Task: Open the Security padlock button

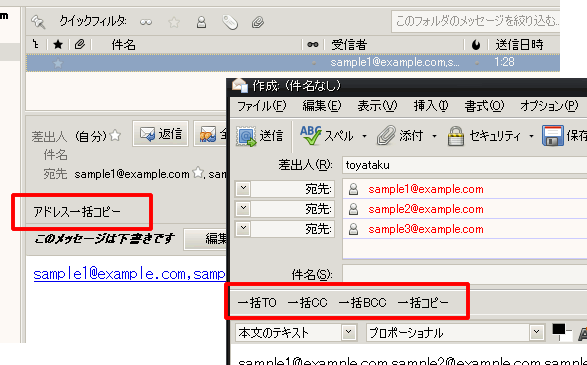Action: 483,136
